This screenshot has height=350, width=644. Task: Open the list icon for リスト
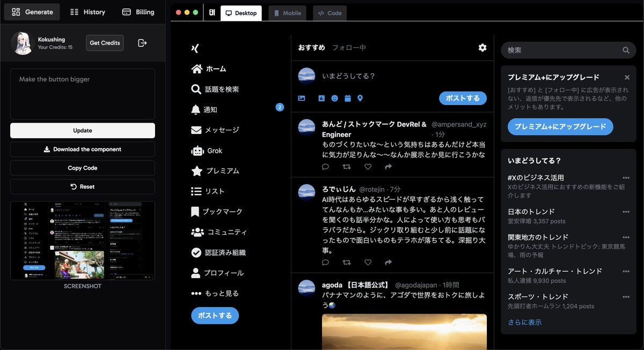pos(196,191)
